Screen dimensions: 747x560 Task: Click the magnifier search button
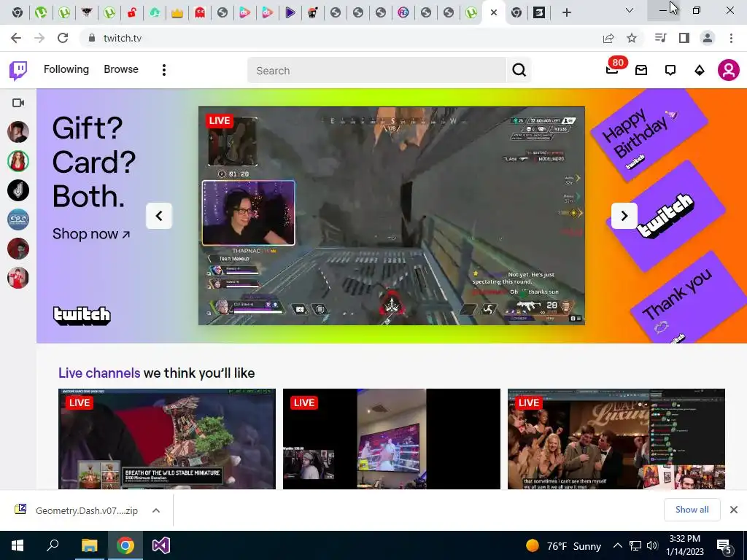tap(519, 71)
